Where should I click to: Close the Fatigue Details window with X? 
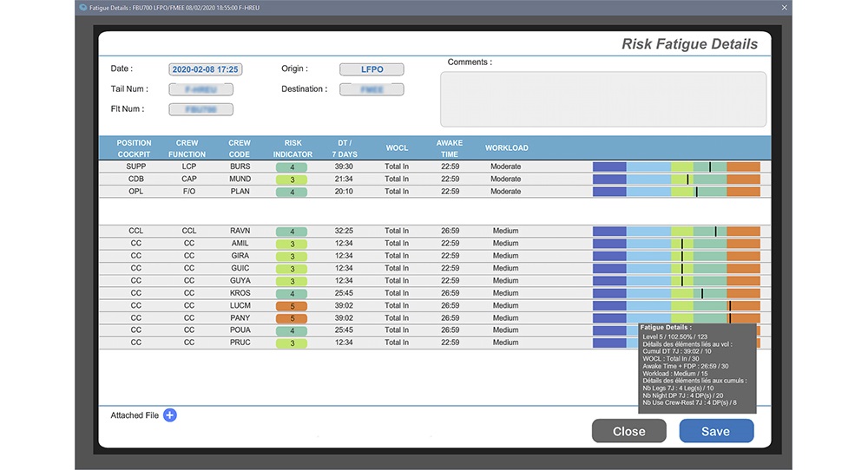click(785, 7)
